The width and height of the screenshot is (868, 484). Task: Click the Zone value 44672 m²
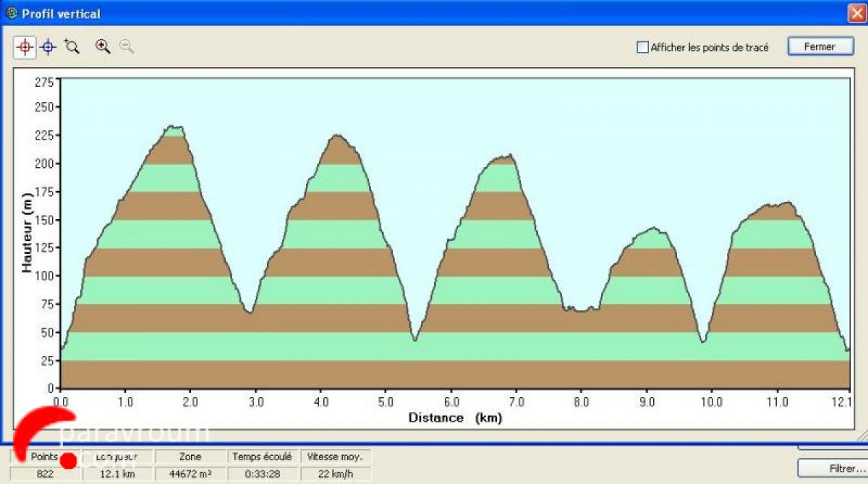(191, 474)
